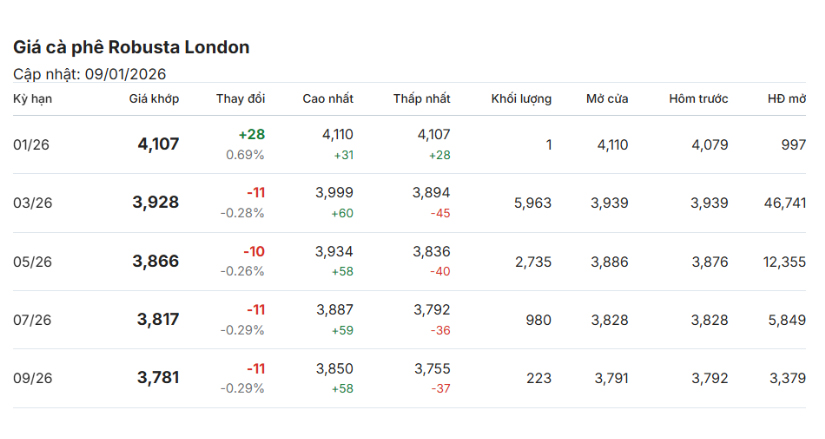This screenshot has width=825, height=439.
Task: Click the Kỳ hạn column header
Action: (32, 99)
